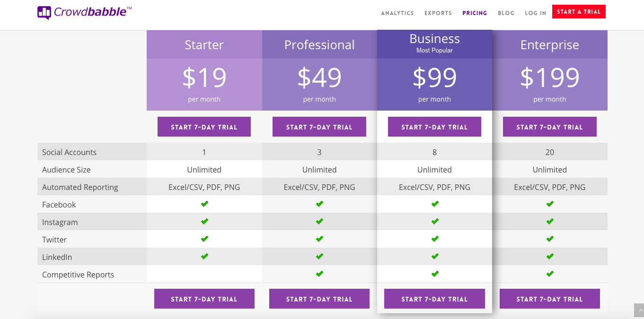This screenshot has width=644, height=319.
Task: Go to the Exports page
Action: pos(438,13)
